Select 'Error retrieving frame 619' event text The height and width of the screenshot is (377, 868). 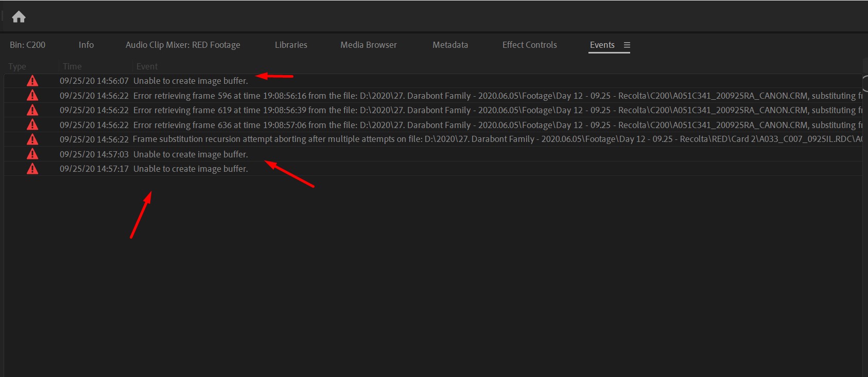[x=497, y=110]
